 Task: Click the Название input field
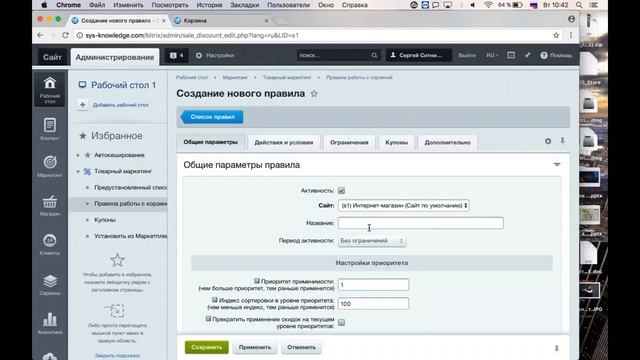click(421, 223)
